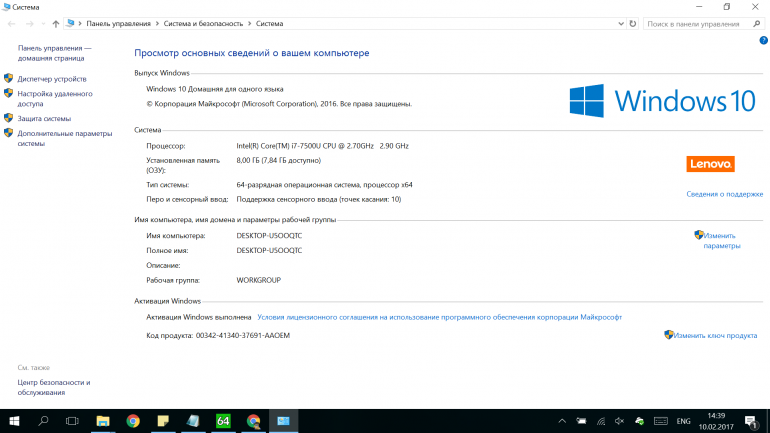Refresh the page with the refresh button

632,24
